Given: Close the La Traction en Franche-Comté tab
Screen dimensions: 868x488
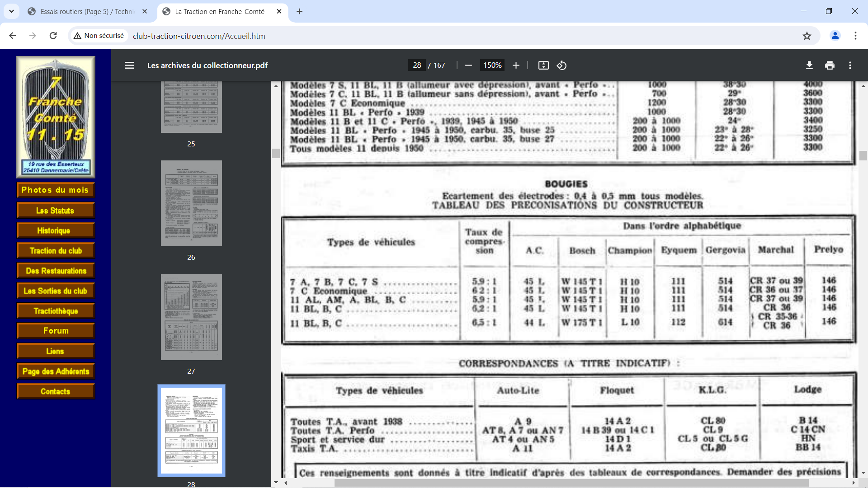Looking at the screenshot, I should tap(279, 11).
